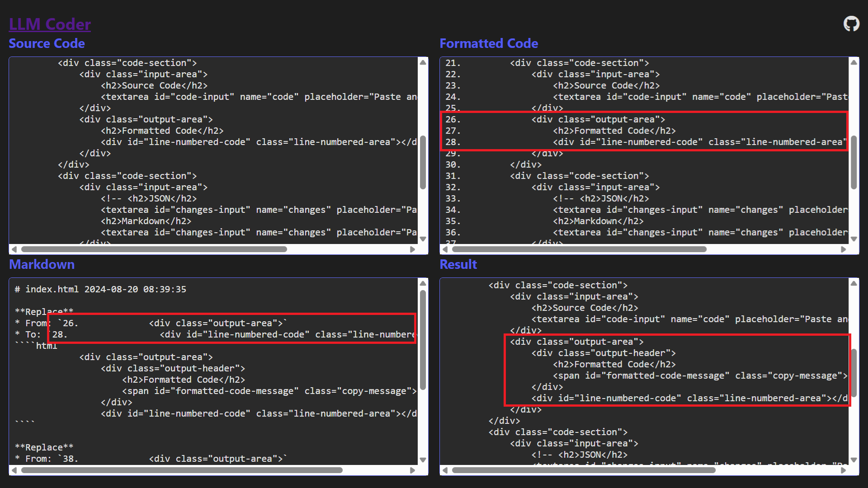Click the '* To: `28.' line in Markdown
This screenshot has width=868, height=488.
coord(216,334)
